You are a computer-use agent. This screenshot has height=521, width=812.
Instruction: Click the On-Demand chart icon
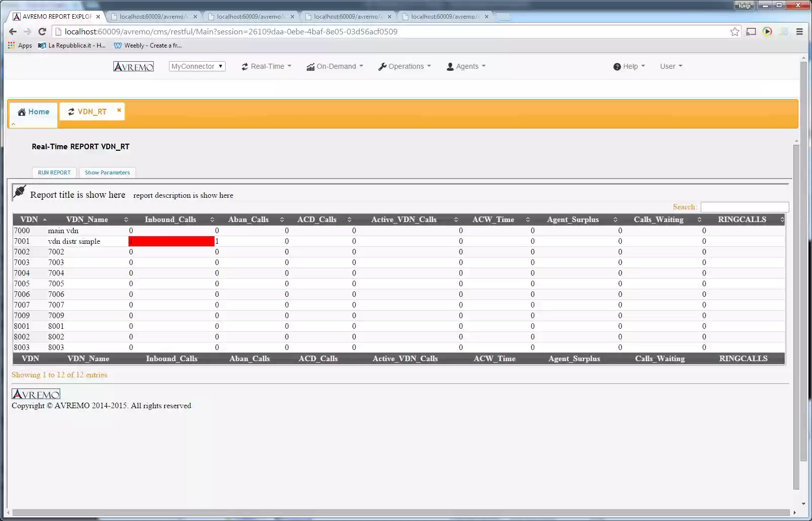(311, 66)
